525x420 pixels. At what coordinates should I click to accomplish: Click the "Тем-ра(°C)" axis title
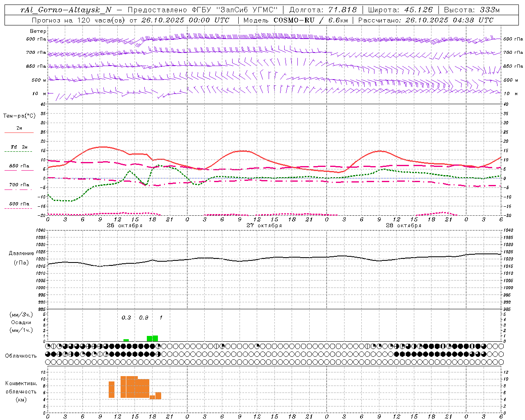click(x=19, y=116)
